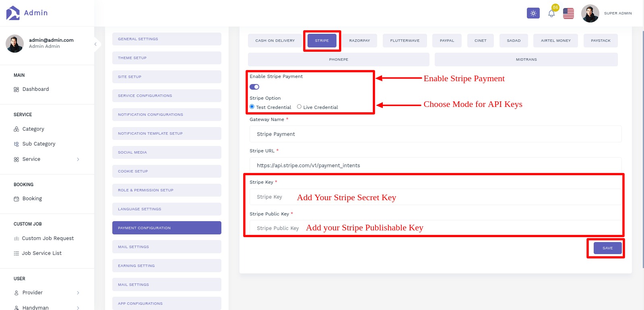Open Role & Permission Setup
Viewport: 644px width, 310px height.
(x=167, y=190)
